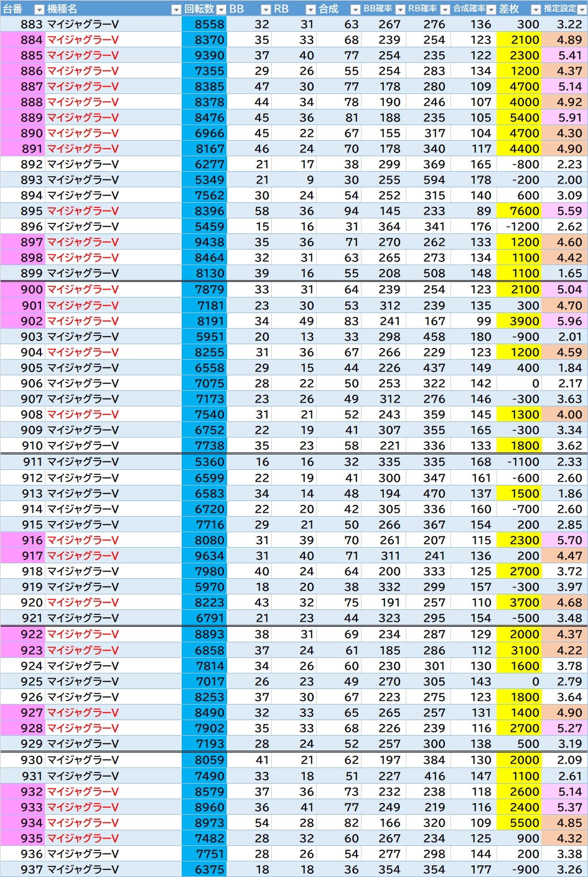
Task: Click the 5360 rotation count cell in row 911
Action: coord(204,462)
